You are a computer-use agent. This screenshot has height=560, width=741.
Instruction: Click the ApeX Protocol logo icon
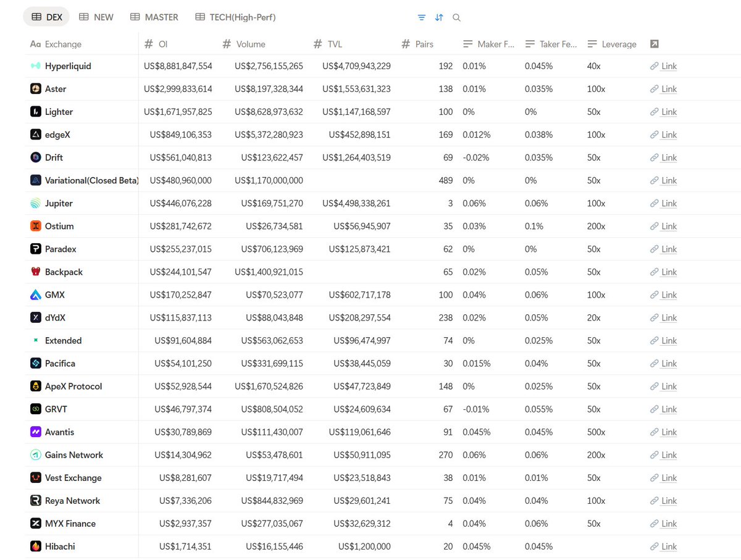coord(36,386)
